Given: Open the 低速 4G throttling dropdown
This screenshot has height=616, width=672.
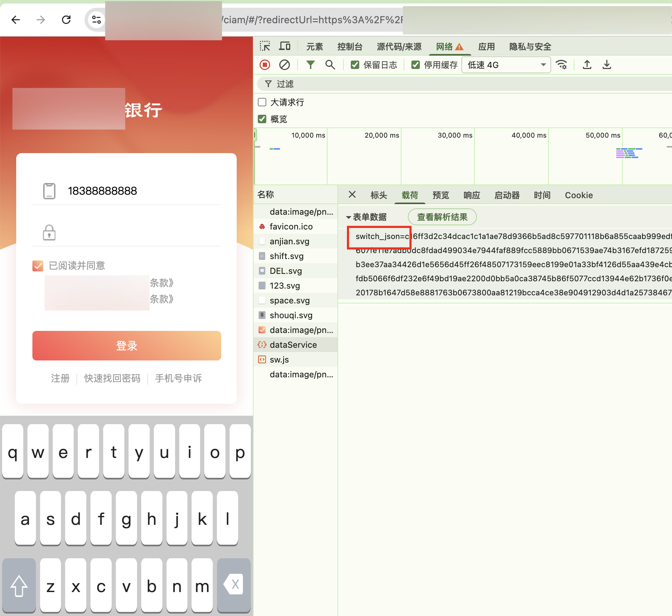Looking at the screenshot, I should [x=506, y=65].
